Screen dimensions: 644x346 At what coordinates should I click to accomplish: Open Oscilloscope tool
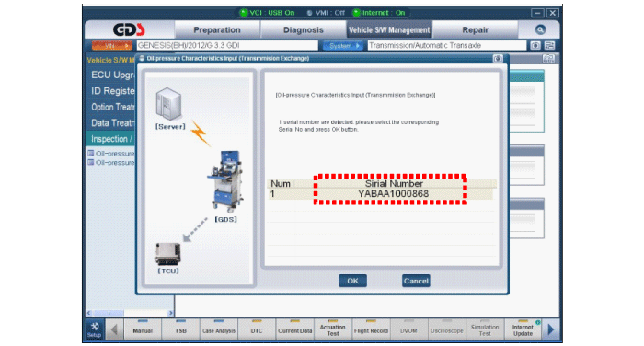point(447,329)
